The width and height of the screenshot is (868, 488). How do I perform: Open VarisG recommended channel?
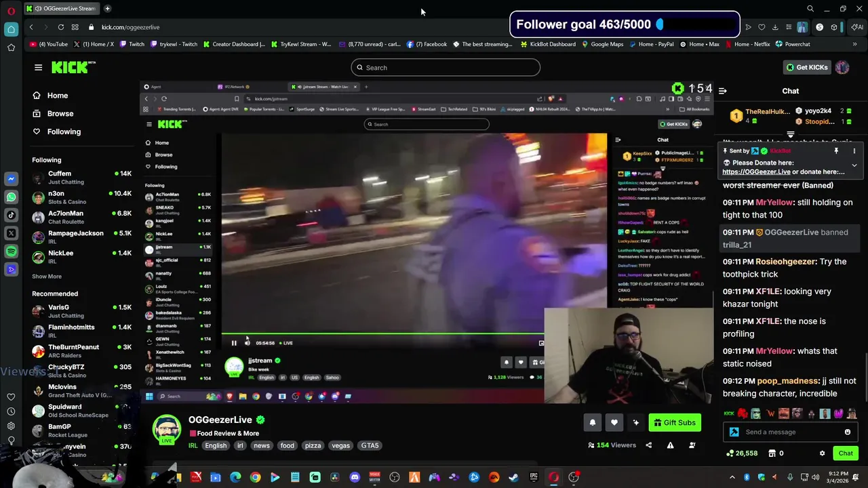(81, 311)
